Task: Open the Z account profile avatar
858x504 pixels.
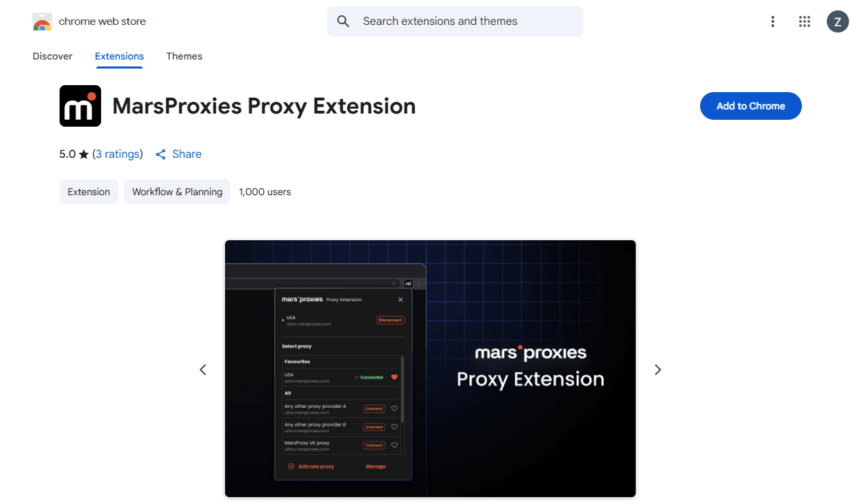Action: [837, 21]
